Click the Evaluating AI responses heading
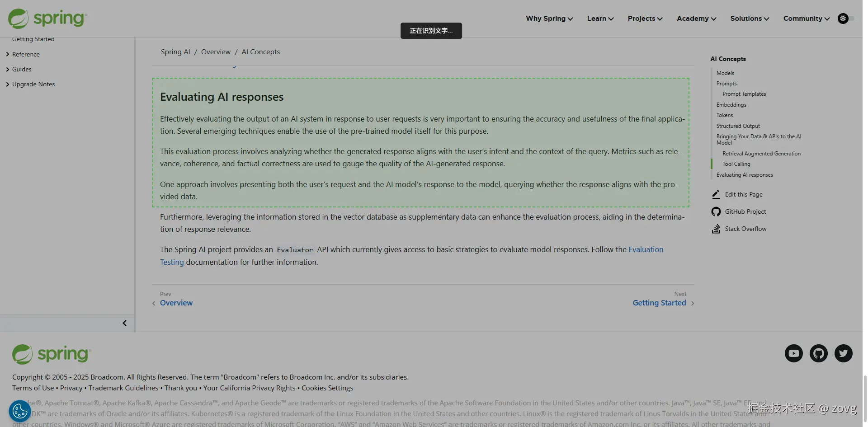Viewport: 868px width, 427px height. (222, 97)
